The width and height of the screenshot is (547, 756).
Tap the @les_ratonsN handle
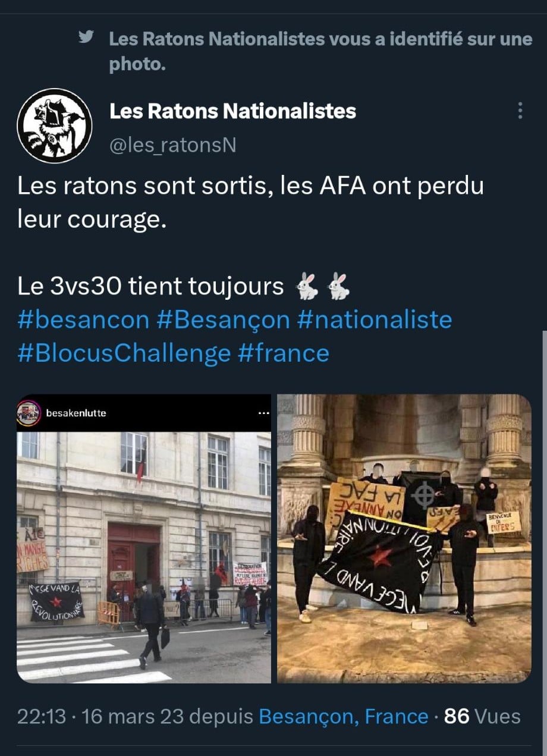(x=173, y=145)
